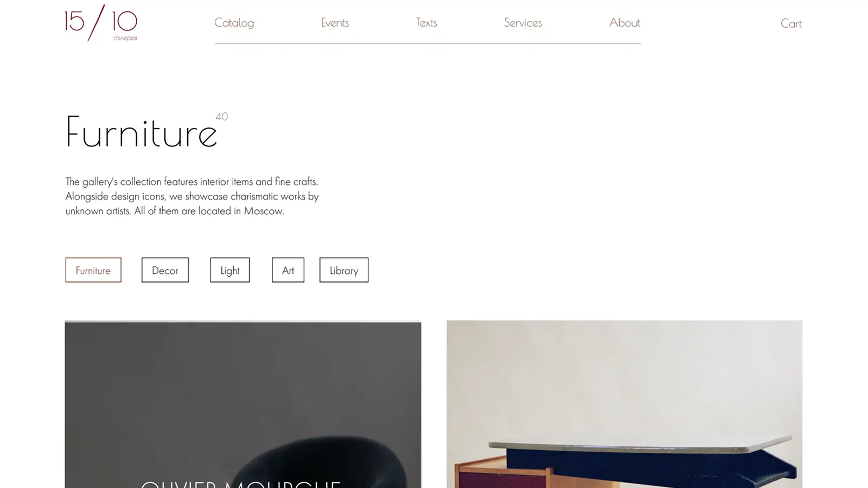Open the About page
Screen dimensions: 868x488
[x=624, y=23]
